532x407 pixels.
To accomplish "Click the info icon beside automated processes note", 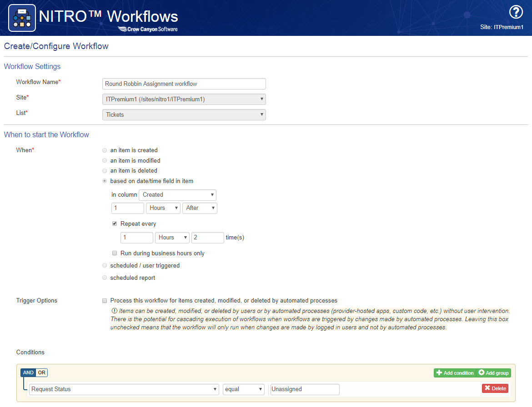I will pos(114,311).
